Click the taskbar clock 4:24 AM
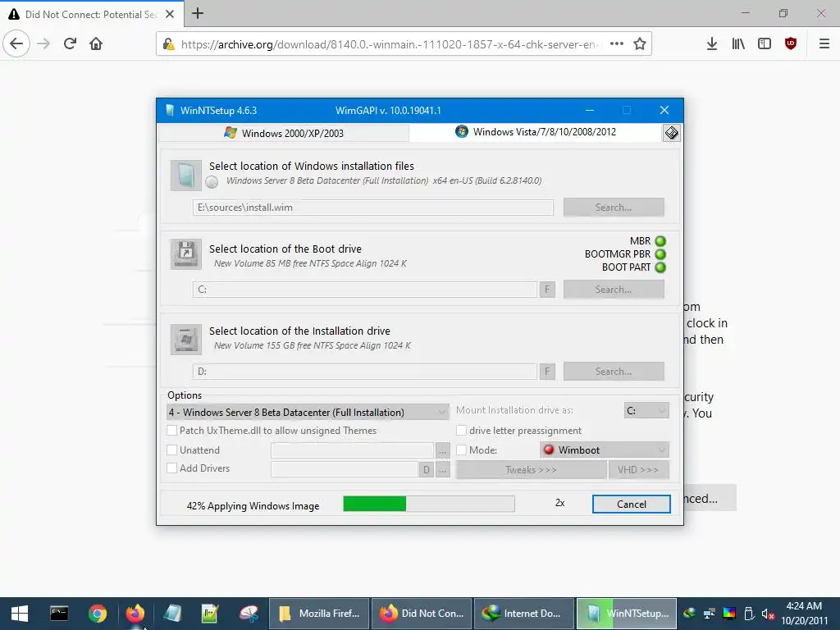Screen dimensions: 840x630 (804, 606)
